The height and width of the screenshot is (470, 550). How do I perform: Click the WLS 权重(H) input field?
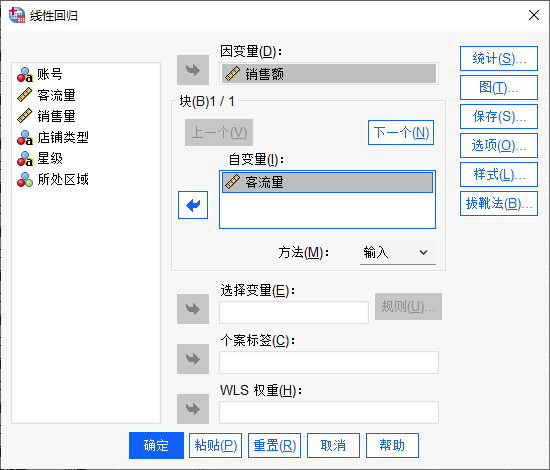(329, 412)
